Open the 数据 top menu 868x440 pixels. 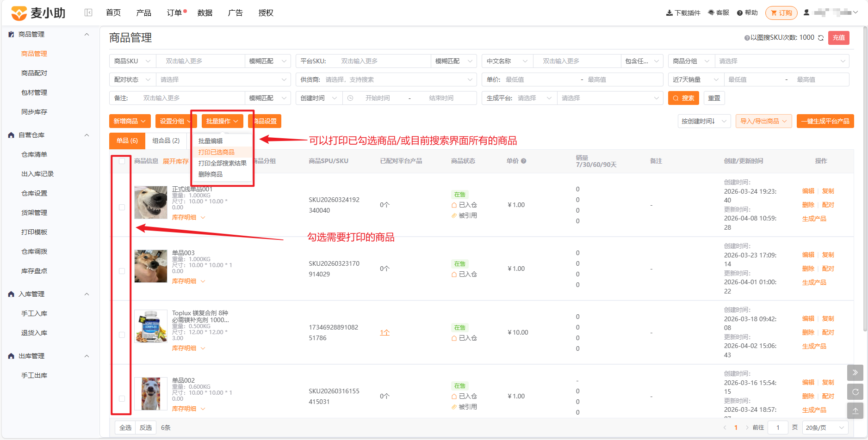coord(205,13)
